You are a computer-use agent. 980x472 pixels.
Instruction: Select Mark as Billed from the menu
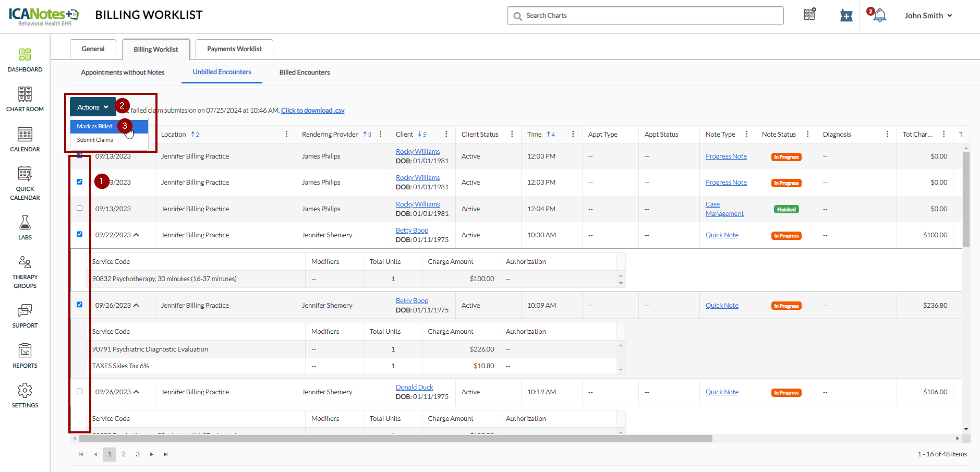click(95, 126)
